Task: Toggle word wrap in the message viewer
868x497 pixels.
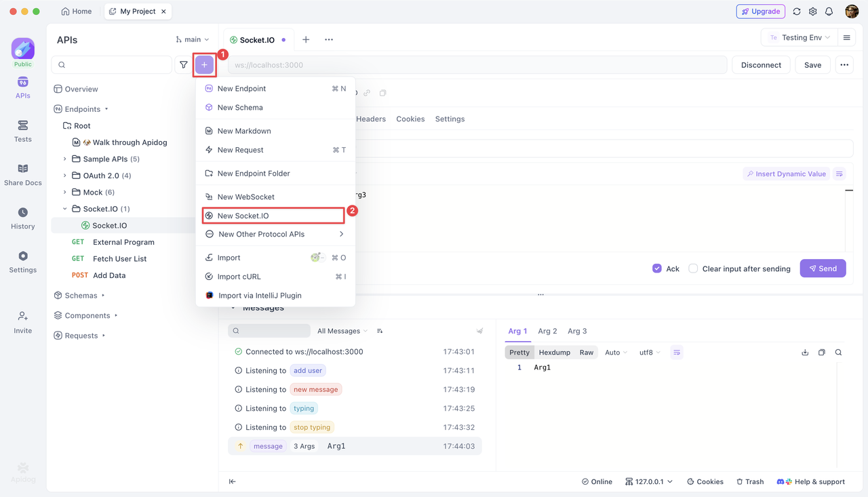Action: click(x=677, y=353)
